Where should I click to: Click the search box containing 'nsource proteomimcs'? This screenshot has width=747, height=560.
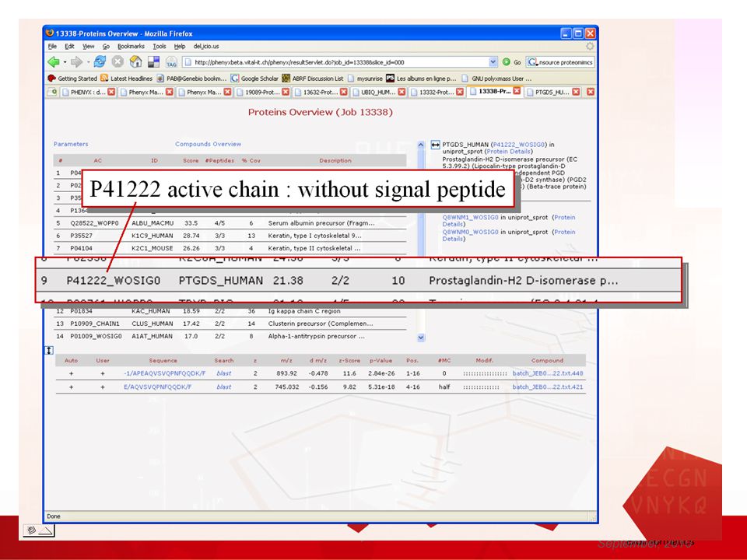point(566,62)
